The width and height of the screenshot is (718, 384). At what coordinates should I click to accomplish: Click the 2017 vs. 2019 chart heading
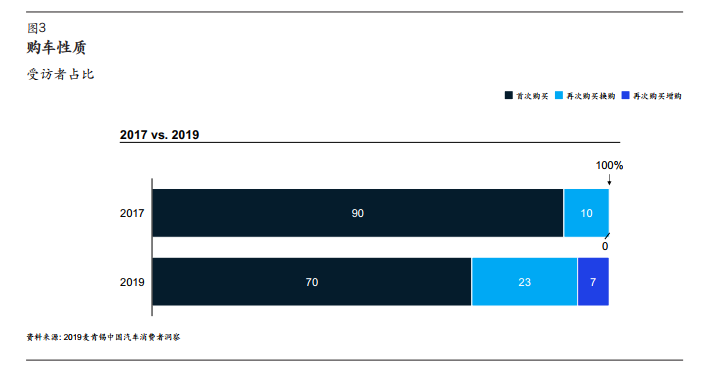159,135
